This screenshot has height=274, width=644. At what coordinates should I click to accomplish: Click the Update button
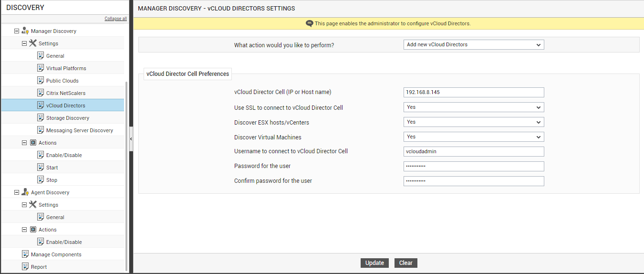[x=374, y=263]
